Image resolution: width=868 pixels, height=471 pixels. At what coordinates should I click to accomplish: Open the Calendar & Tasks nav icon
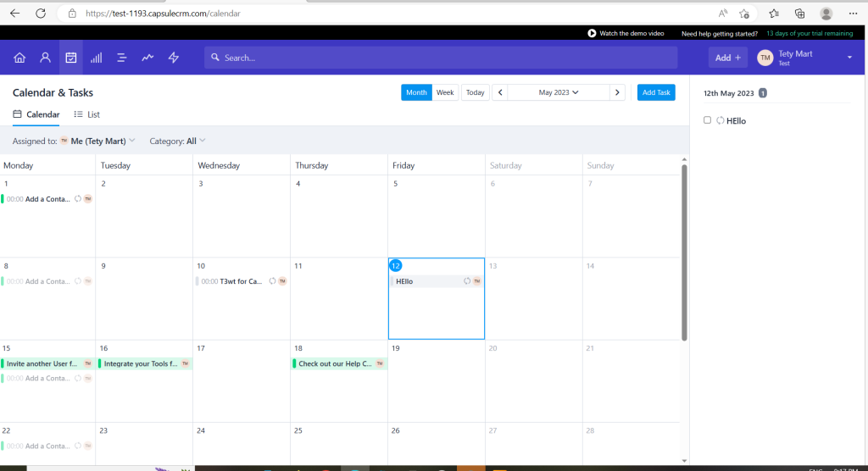tap(71, 58)
